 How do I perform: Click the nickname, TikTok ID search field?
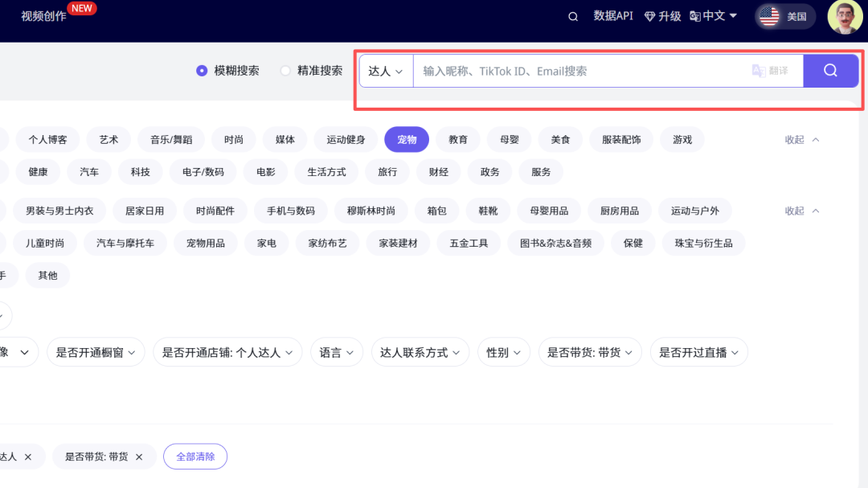pyautogui.click(x=579, y=71)
